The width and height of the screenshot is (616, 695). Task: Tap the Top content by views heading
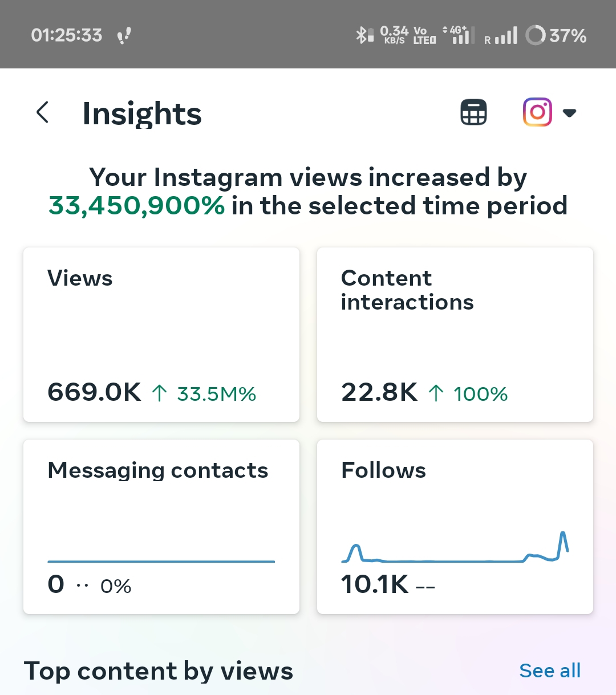click(x=159, y=671)
